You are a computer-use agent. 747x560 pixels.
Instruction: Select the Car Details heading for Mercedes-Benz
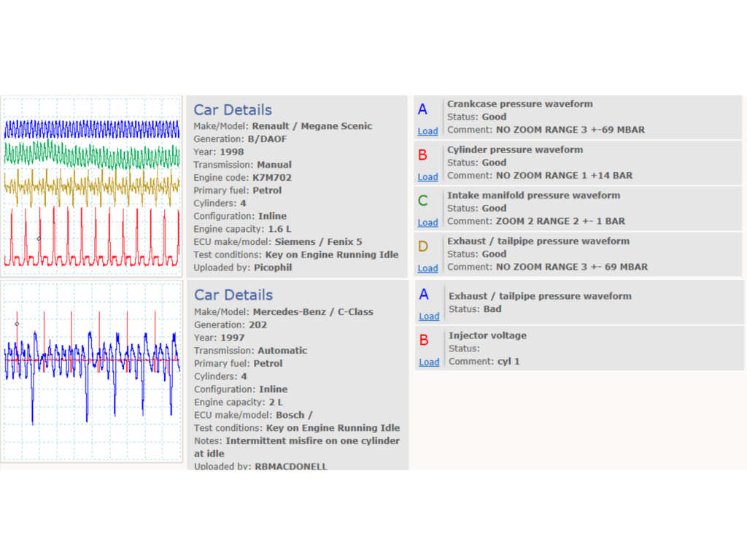tap(233, 295)
